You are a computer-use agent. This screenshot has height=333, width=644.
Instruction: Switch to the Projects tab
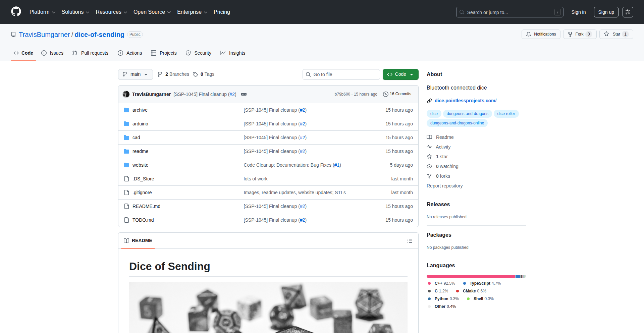(x=164, y=53)
